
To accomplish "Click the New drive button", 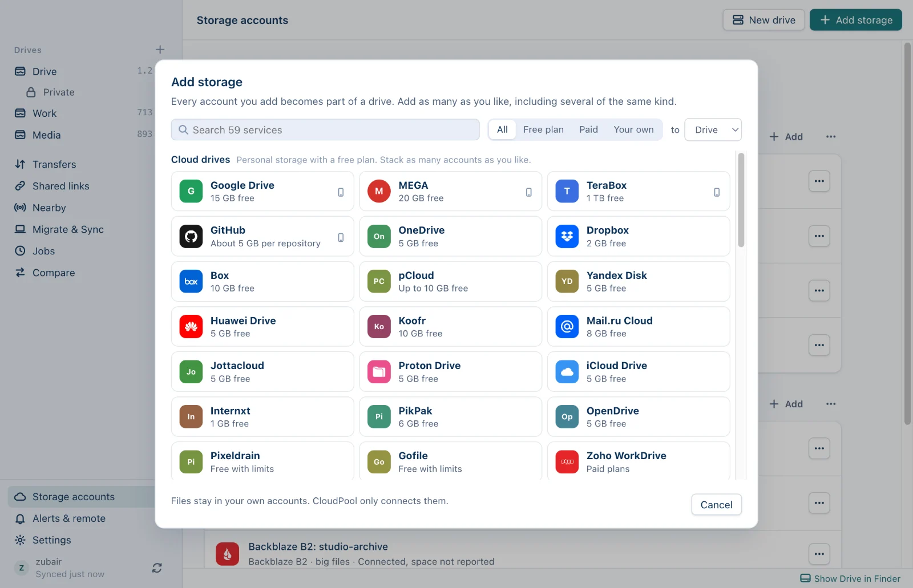I will point(763,20).
